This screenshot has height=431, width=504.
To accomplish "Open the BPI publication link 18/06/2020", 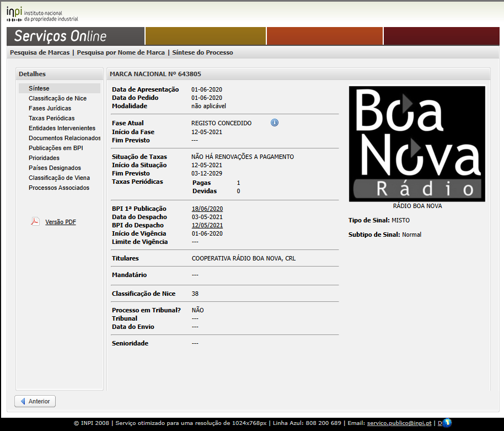I will (207, 209).
